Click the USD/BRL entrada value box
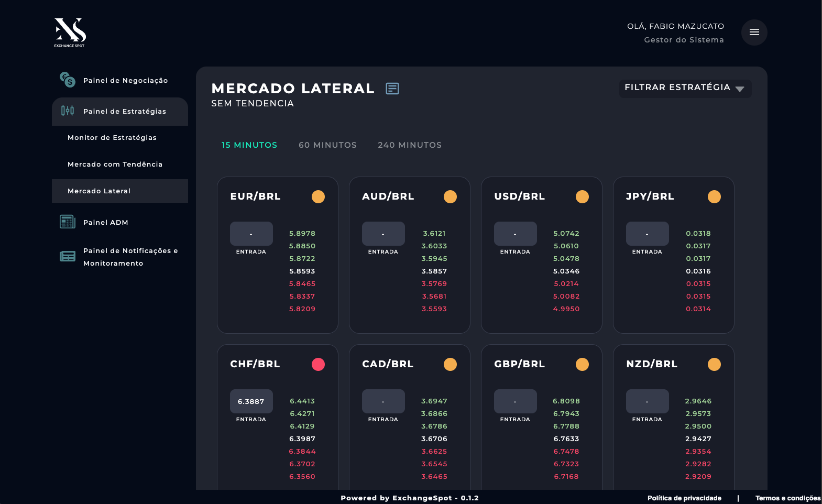 coord(516,234)
